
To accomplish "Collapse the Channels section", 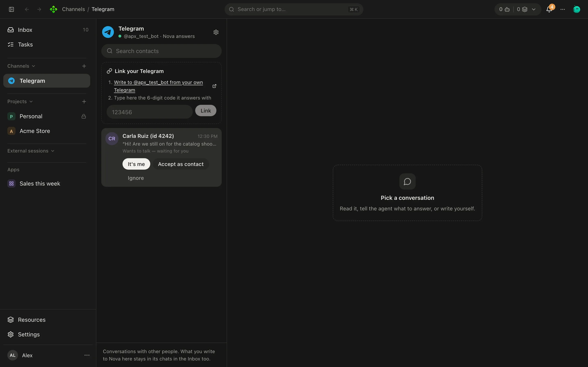I will pyautogui.click(x=21, y=66).
